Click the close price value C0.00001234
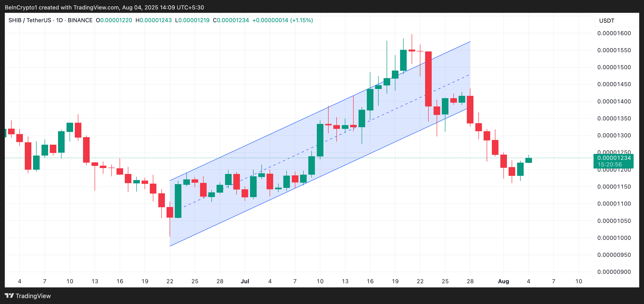 coord(231,20)
